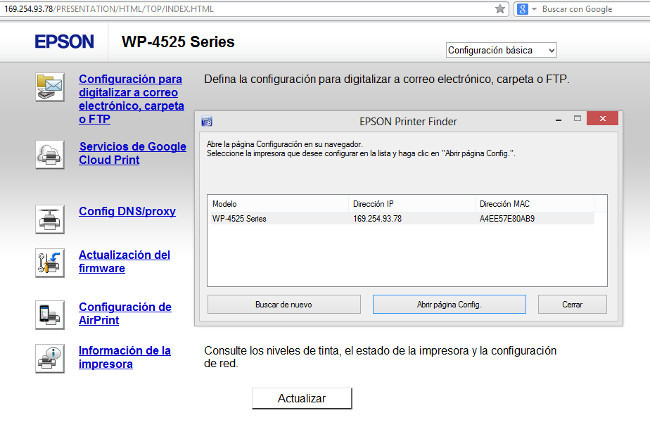This screenshot has height=427, width=650.
Task: Minimize the EPSON Printer Finder window
Action: click(x=559, y=120)
